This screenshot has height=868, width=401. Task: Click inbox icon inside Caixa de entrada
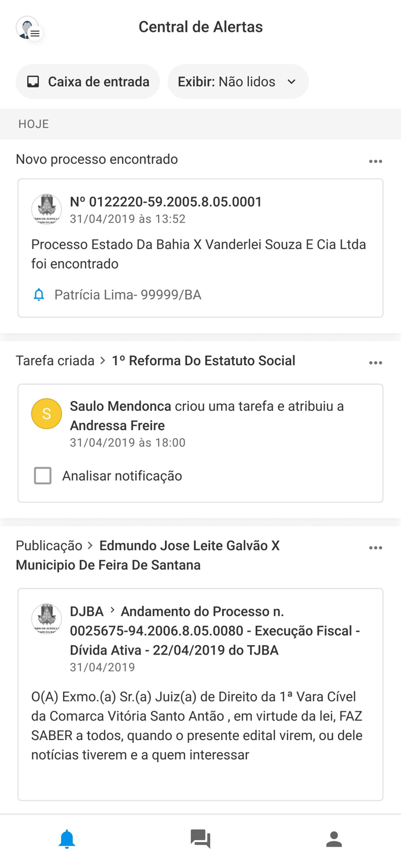(x=34, y=82)
